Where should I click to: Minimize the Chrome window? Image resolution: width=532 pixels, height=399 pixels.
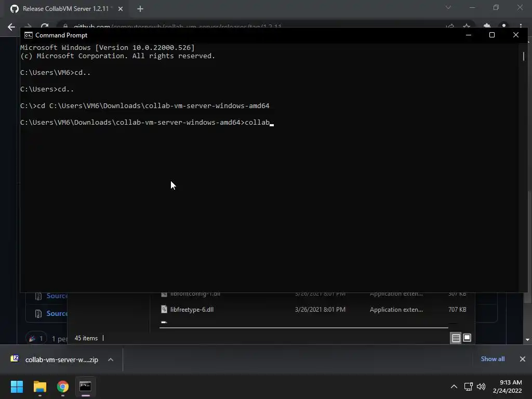point(472,7)
